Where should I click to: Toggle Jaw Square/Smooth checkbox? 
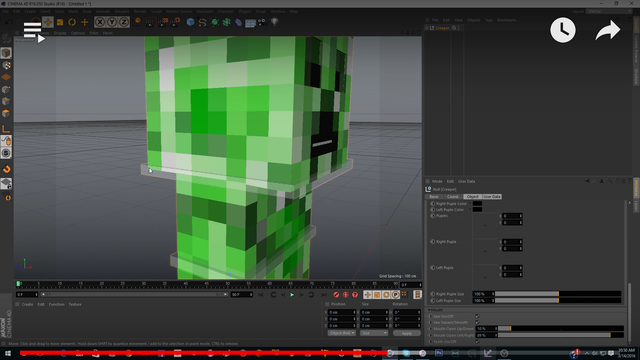477,322
